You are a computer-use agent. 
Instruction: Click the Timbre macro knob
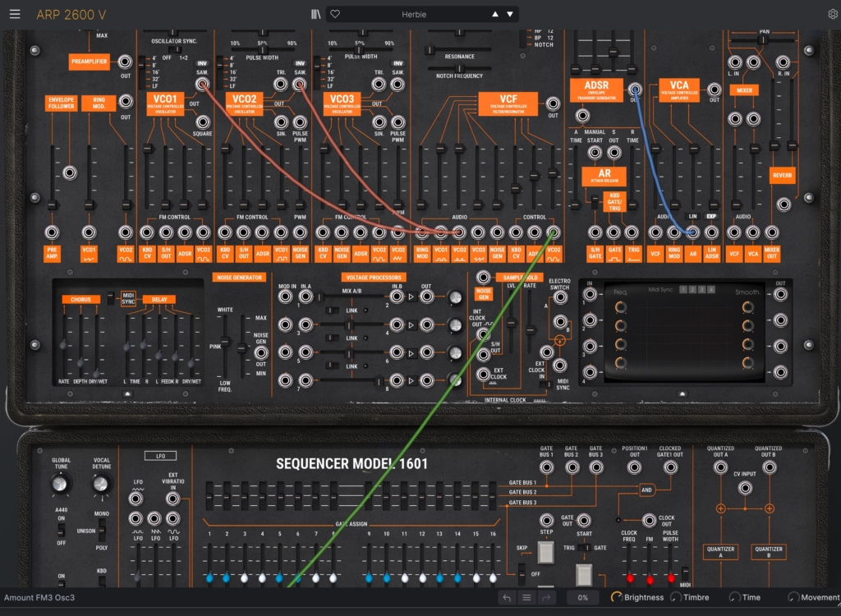pyautogui.click(x=676, y=598)
